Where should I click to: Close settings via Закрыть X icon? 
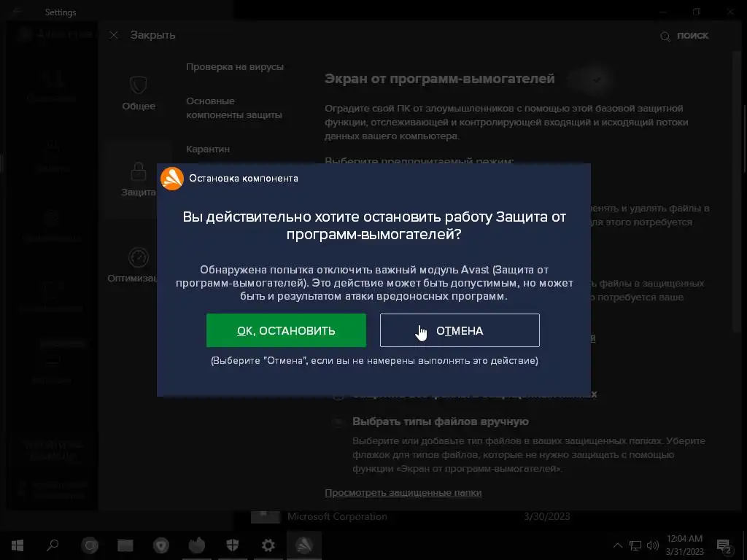[x=114, y=35]
